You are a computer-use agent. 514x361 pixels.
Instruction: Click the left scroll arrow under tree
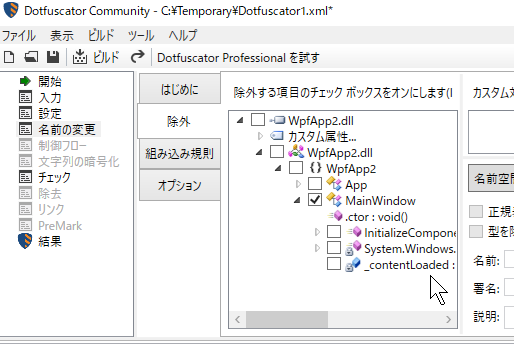point(237,319)
